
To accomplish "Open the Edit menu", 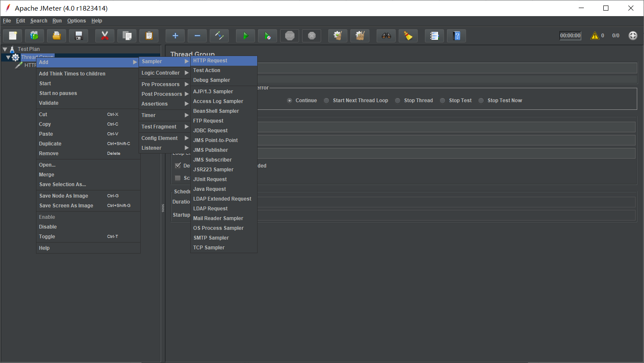I will 20,21.
